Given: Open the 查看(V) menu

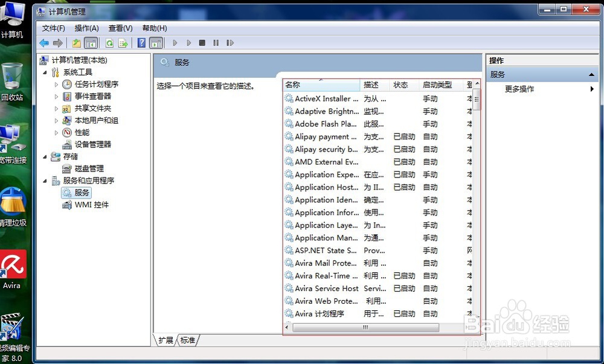Looking at the screenshot, I should click(x=121, y=28).
